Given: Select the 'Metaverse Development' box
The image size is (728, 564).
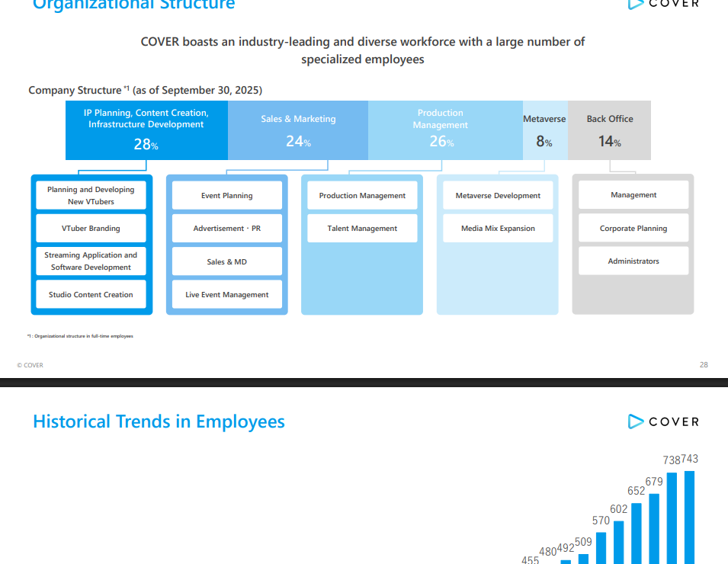Looking at the screenshot, I should 498,195.
